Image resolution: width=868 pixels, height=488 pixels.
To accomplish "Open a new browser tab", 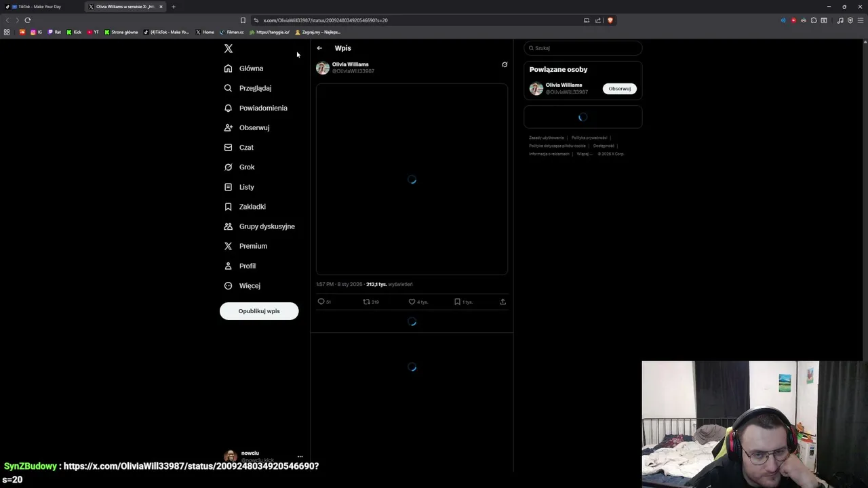I will point(173,7).
